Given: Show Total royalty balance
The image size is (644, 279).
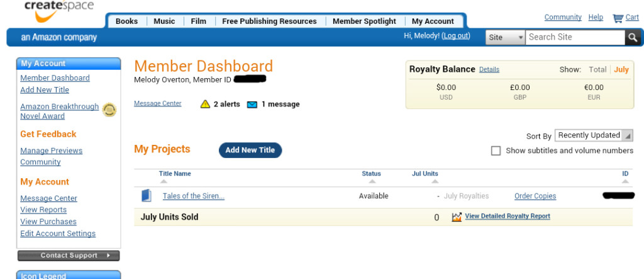Looking at the screenshot, I should [x=597, y=69].
